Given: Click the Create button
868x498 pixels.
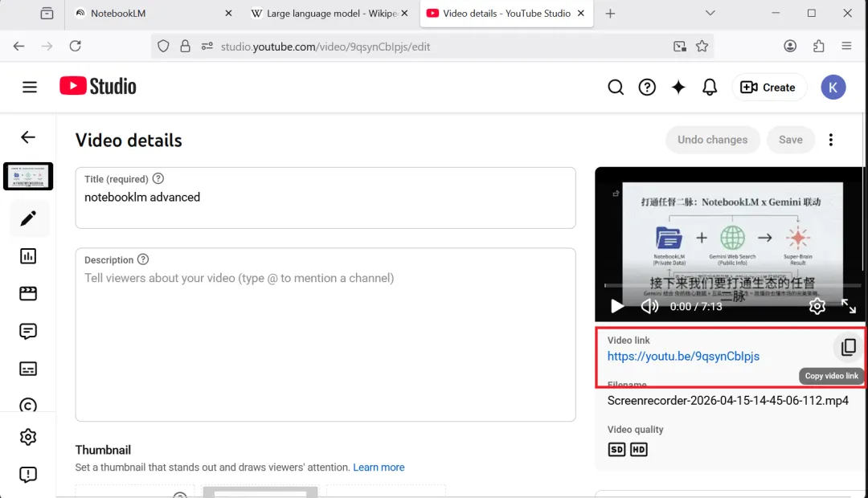Looking at the screenshot, I should (768, 88).
